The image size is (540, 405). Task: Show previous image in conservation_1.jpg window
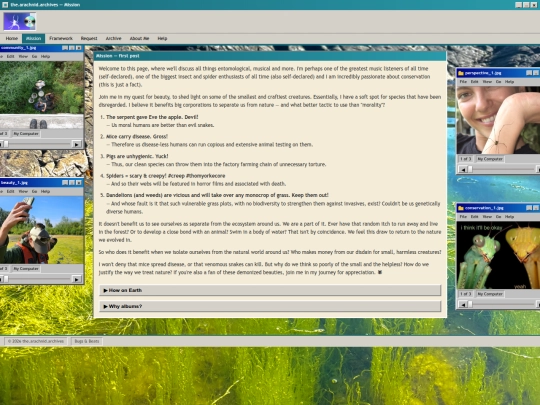click(x=463, y=304)
